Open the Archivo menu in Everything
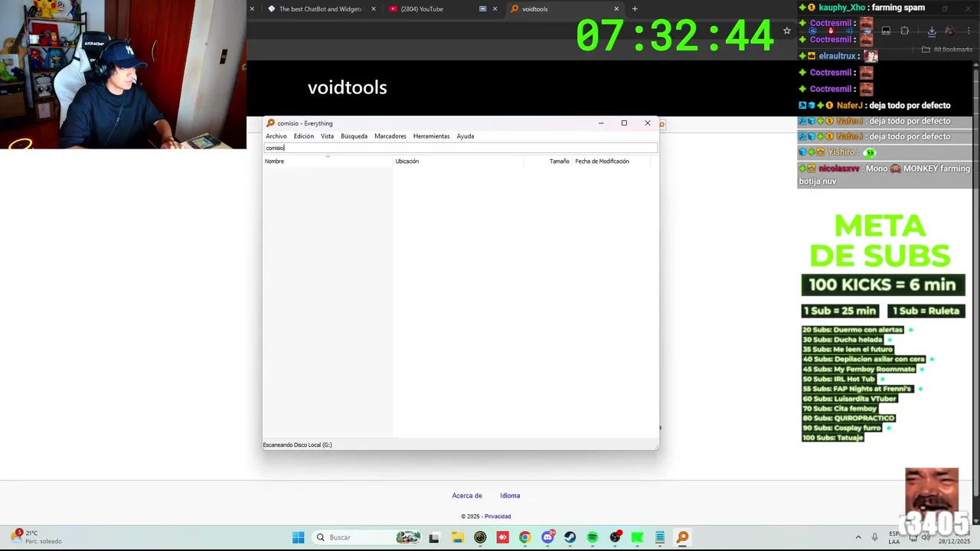The image size is (980, 551). 276,136
